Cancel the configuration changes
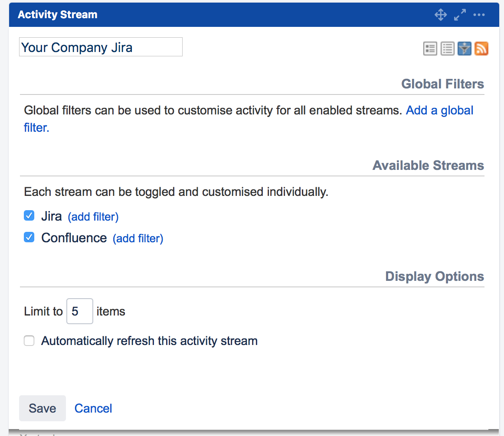The width and height of the screenshot is (504, 436). (93, 408)
